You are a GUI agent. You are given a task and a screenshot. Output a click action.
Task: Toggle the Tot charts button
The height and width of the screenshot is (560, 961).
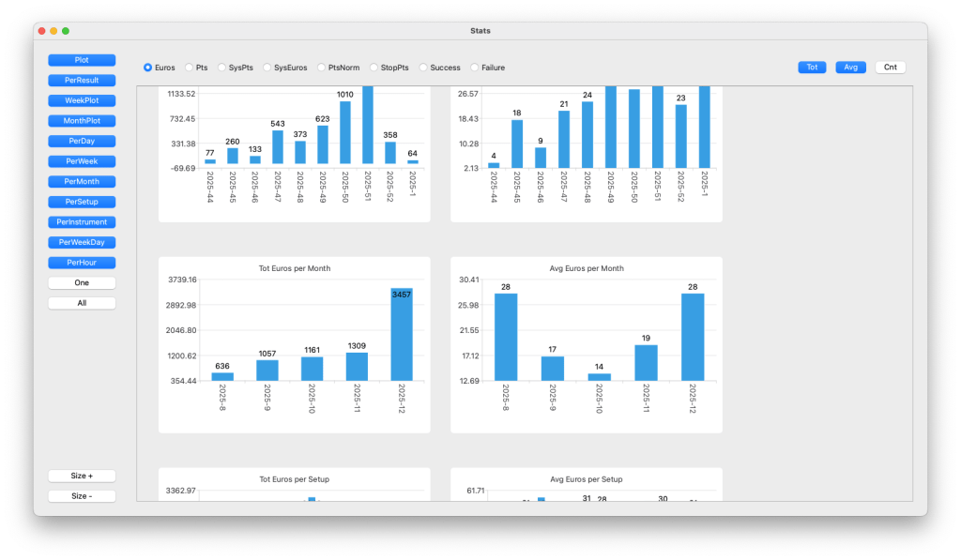click(813, 68)
